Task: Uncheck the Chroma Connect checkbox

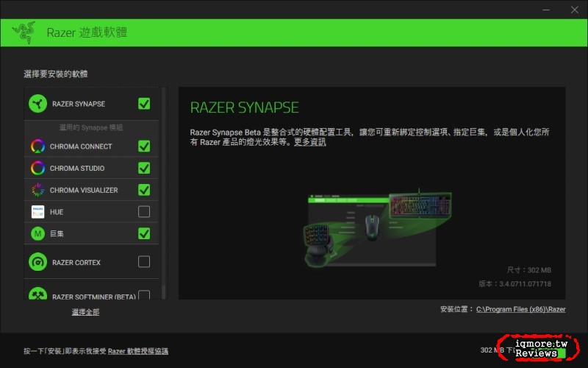Action: coord(144,146)
